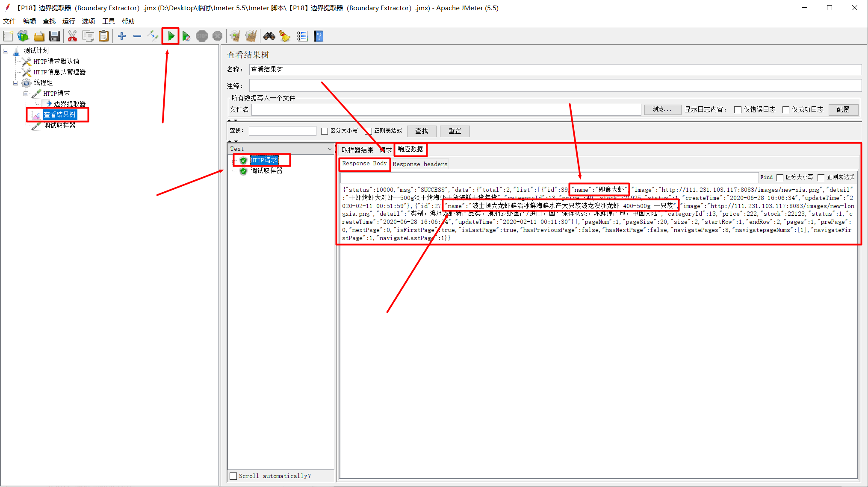This screenshot has height=487, width=868.
Task: Select 查看结果树 node in tree
Action: point(60,114)
